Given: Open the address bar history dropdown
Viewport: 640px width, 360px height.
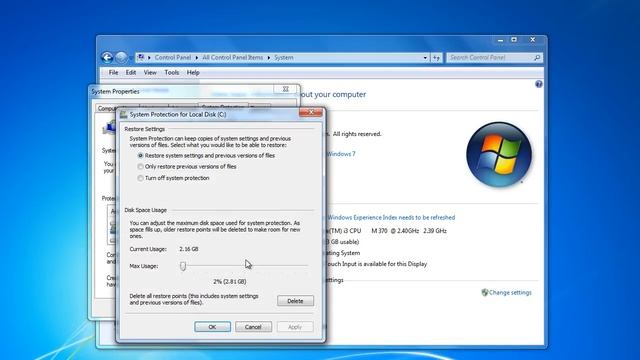Looking at the screenshot, I should coord(425,58).
